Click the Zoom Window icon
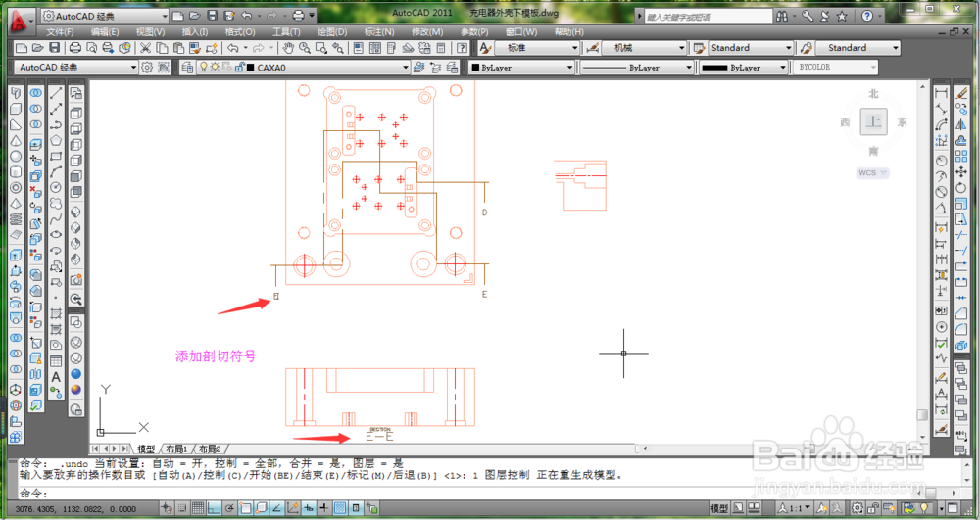Viewport: 980px width, 520px height. point(321,48)
